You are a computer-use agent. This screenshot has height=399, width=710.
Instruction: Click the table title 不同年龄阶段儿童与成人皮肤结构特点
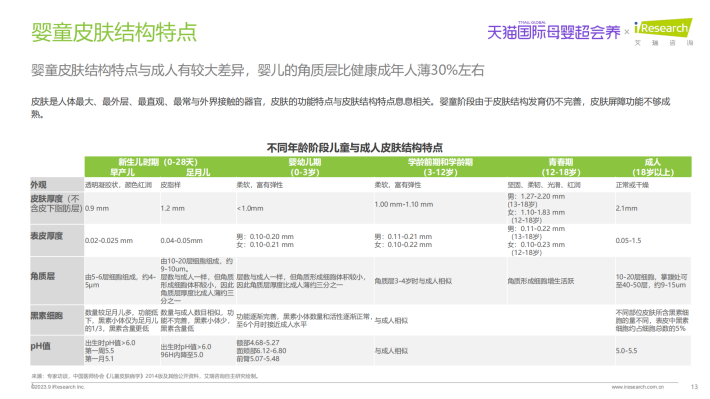point(355,148)
